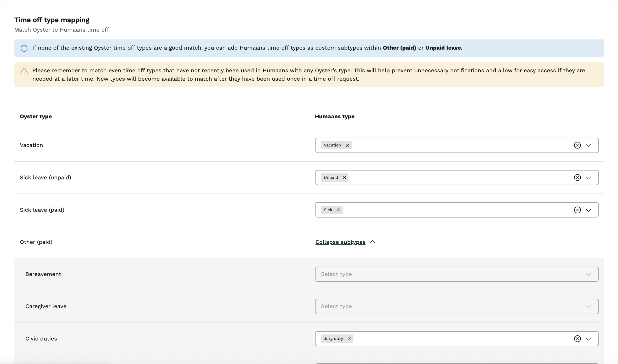The image size is (618, 364).
Task: Click the Time off type mapping heading
Action: [52, 20]
